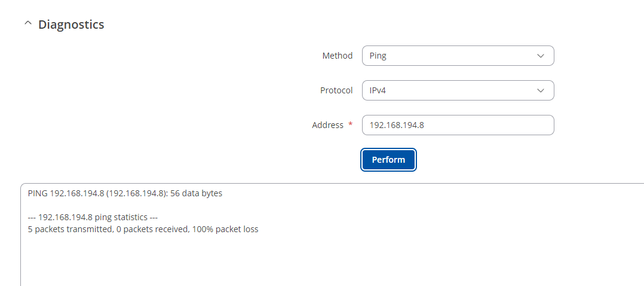
Task: Click the 'ping statistics' output line
Action: coord(93,217)
